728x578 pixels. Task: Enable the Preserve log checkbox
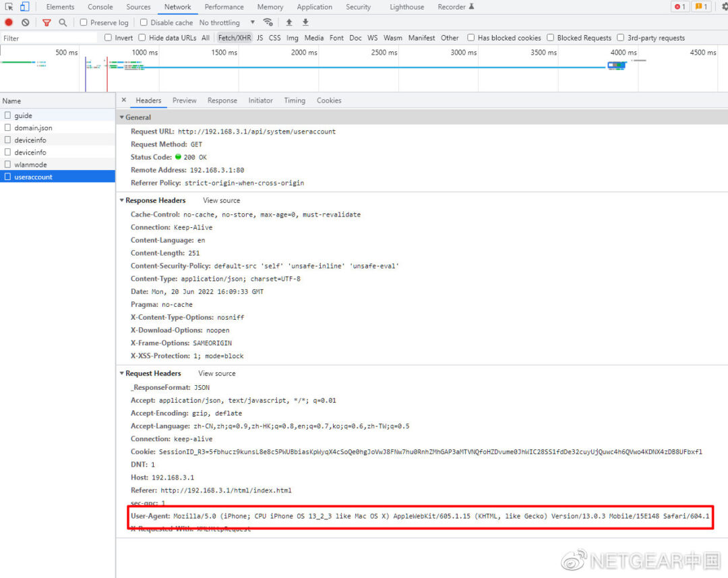(84, 22)
